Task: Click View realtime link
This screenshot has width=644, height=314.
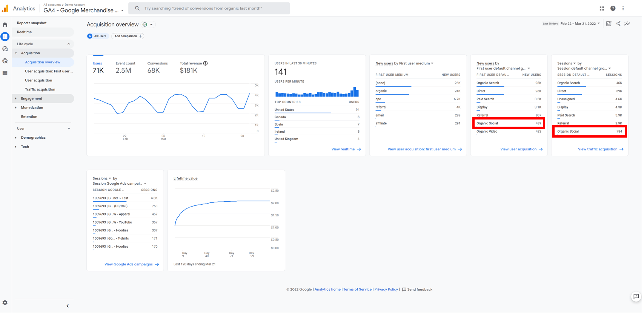Action: pos(346,149)
